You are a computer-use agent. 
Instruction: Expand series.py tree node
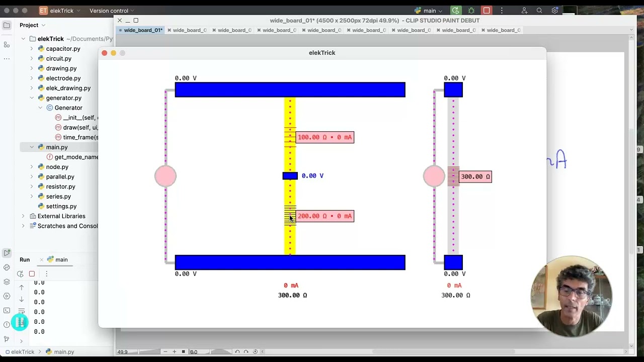point(32,197)
